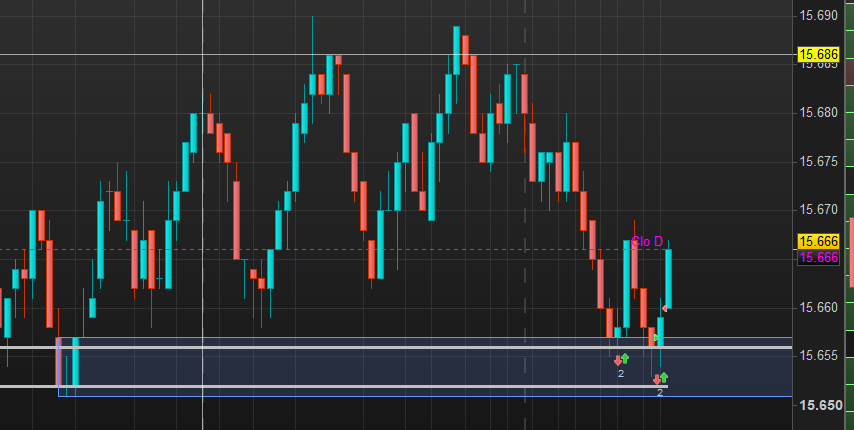The height and width of the screenshot is (430, 854).
Task: Click the 15.655 axis price
Action: [818, 356]
